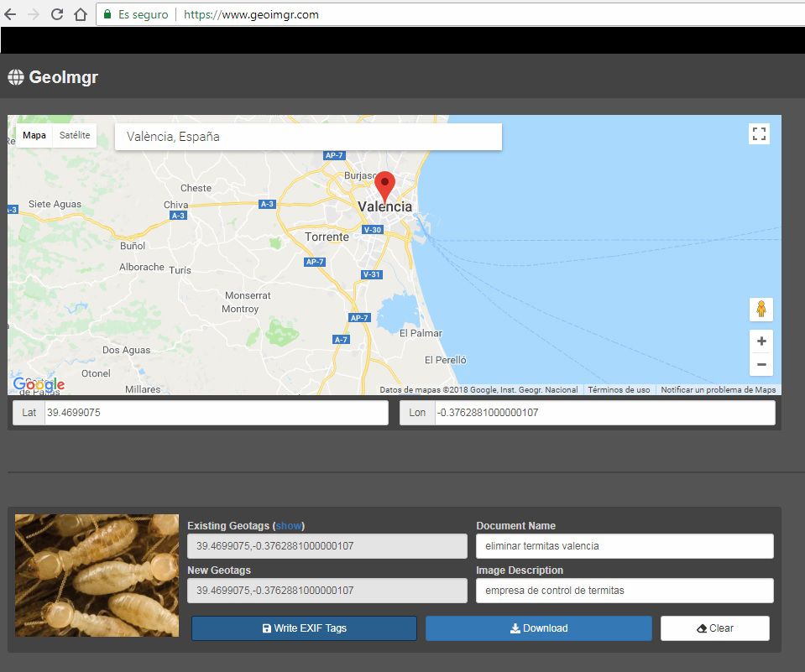Zoom in on the map
Viewport: 805px width, 672px height.
click(761, 341)
